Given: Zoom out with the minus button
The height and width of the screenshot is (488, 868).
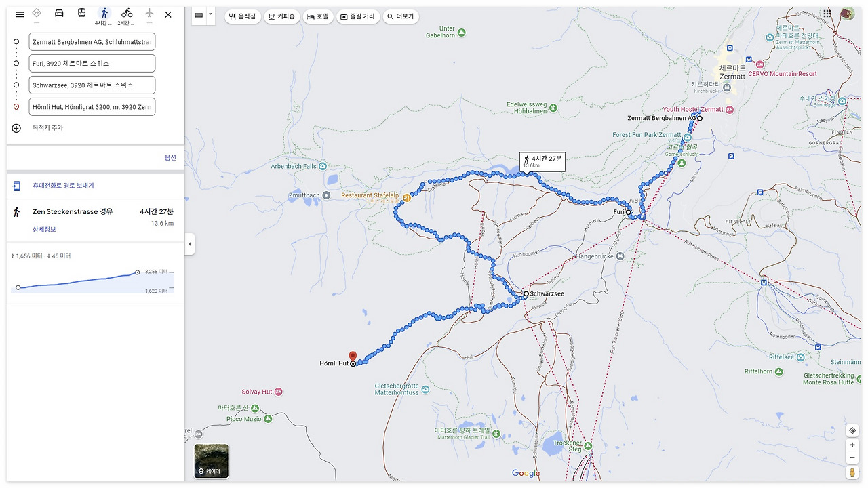Looking at the screenshot, I should tap(852, 457).
